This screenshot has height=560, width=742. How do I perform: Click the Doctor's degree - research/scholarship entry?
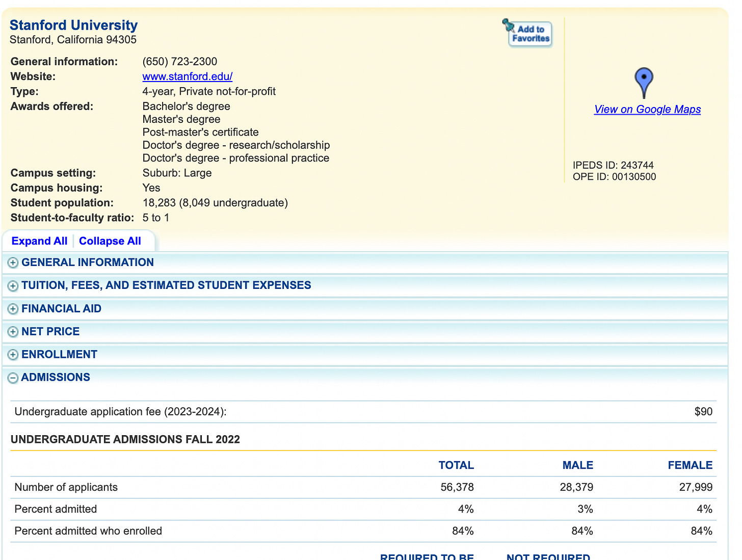236,145
